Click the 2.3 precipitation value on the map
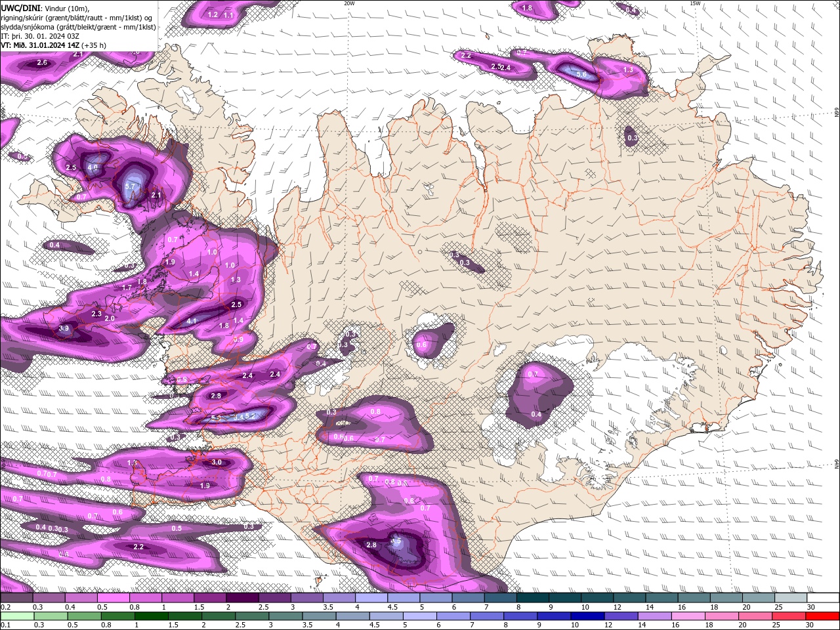This screenshot has width=840, height=630. click(96, 314)
